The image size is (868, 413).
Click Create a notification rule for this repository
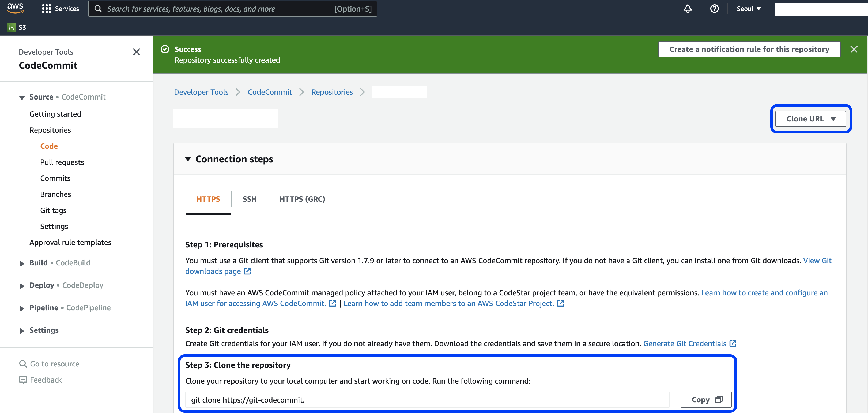(749, 49)
